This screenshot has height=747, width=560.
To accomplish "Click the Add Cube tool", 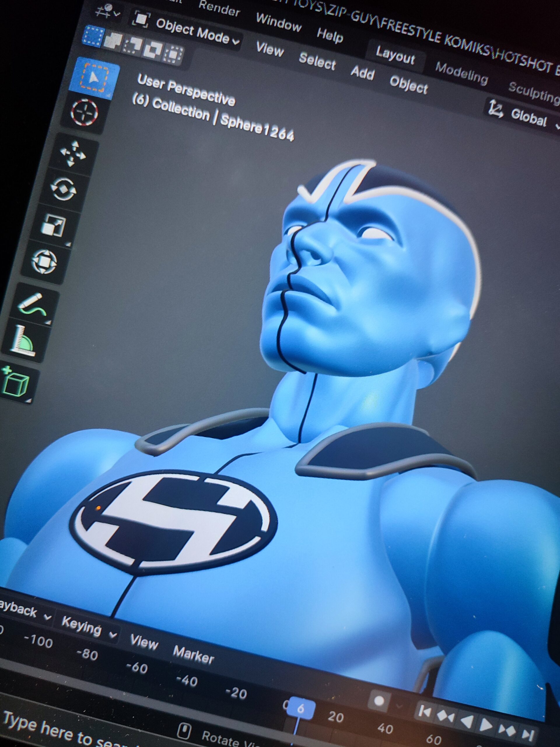I will point(15,382).
